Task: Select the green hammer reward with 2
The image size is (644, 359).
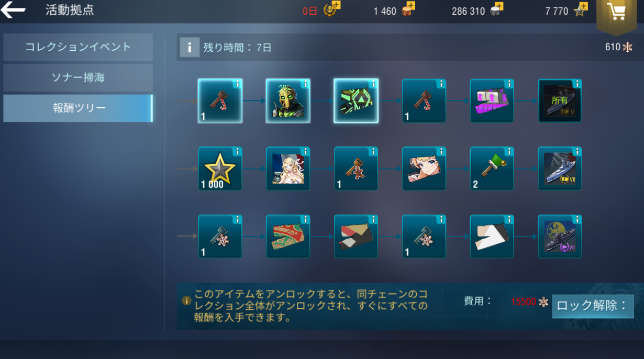Action: (x=492, y=169)
